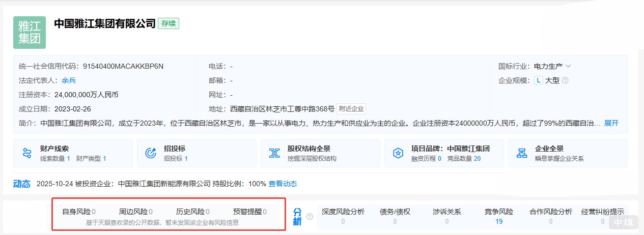
Task: Open 涉诉关系 analysis item
Action: coord(447,216)
